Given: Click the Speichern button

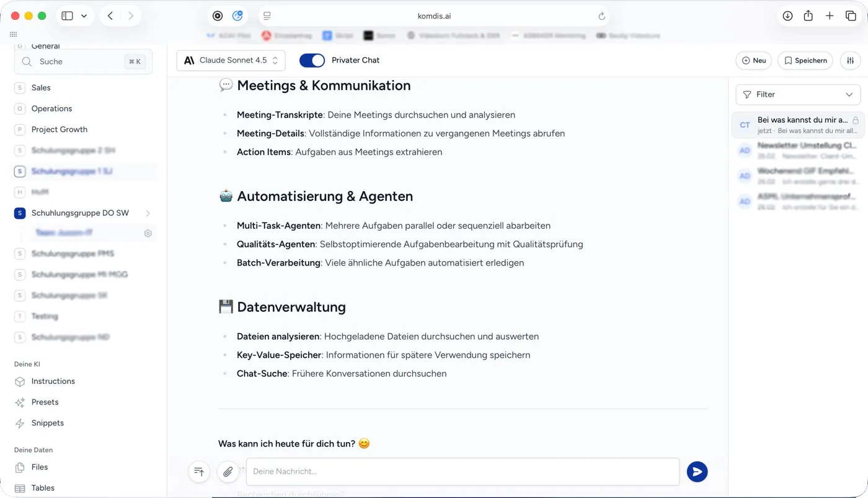Looking at the screenshot, I should (805, 61).
